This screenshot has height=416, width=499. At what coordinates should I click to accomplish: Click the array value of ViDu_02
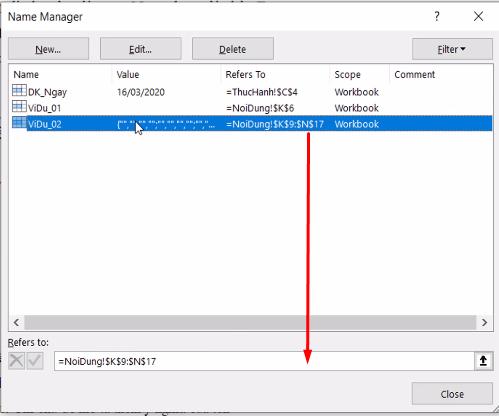tap(166, 124)
